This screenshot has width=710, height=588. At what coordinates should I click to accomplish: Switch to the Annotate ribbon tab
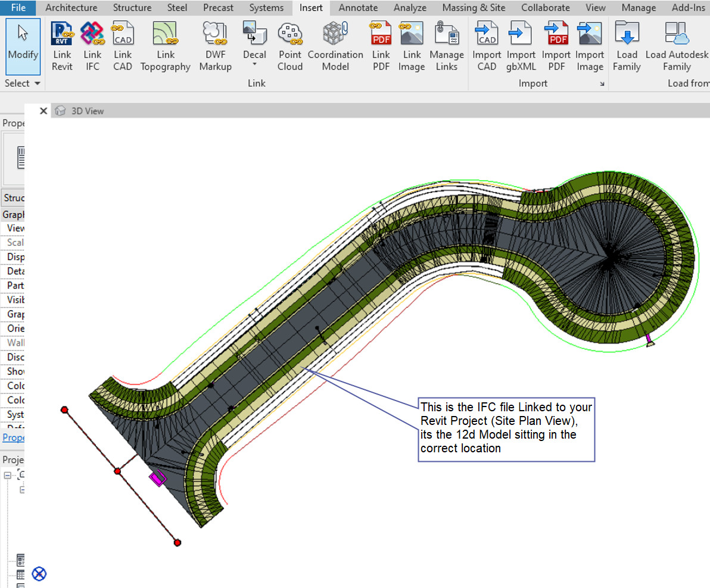(358, 8)
